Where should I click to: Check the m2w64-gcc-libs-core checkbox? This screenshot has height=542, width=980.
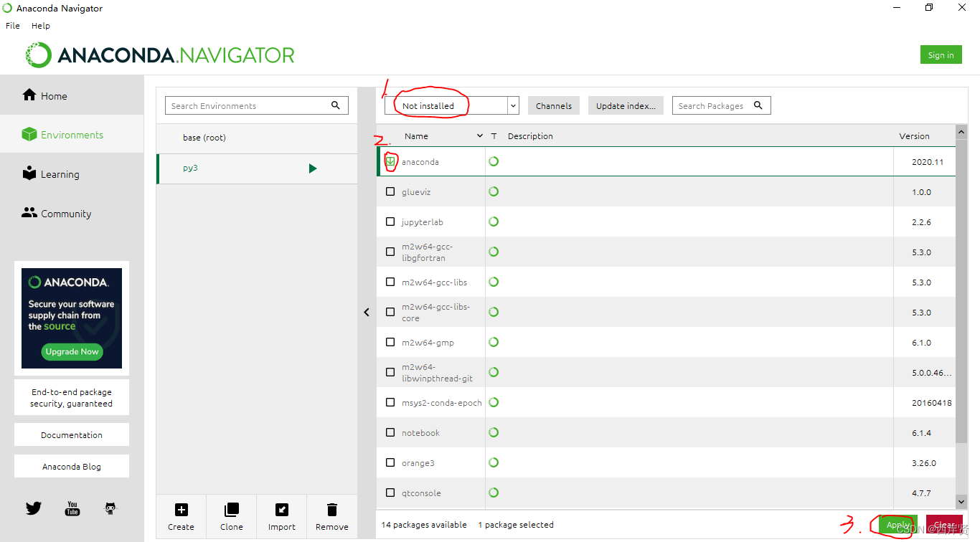tap(390, 312)
